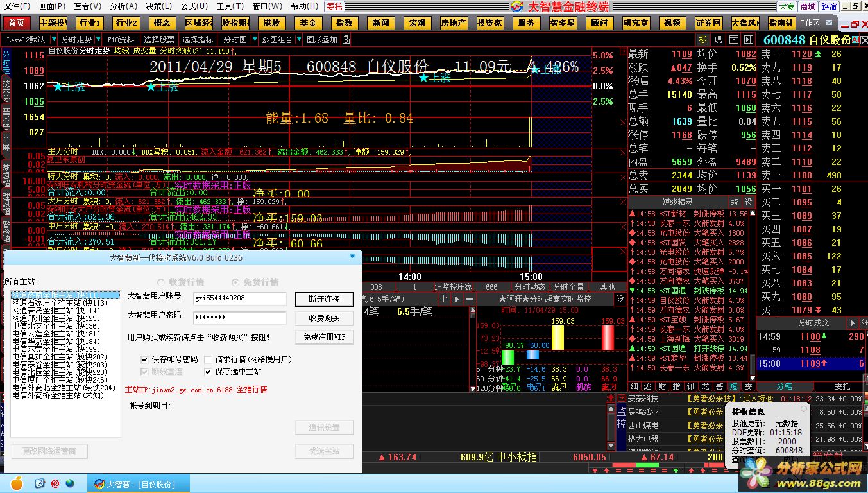Select the 分时动态 tab

(x=530, y=287)
